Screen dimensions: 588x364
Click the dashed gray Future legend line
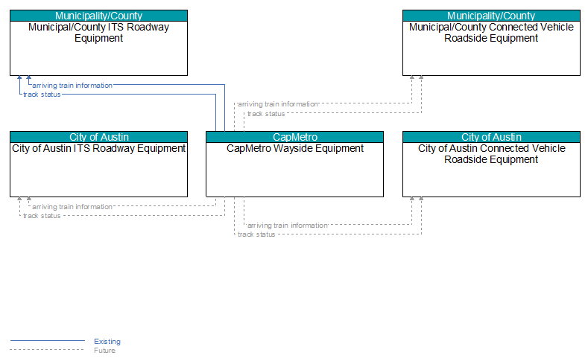coord(48,350)
